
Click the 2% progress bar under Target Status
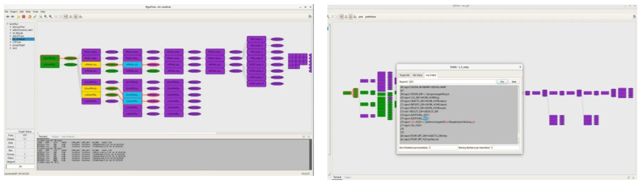click(x=20, y=166)
